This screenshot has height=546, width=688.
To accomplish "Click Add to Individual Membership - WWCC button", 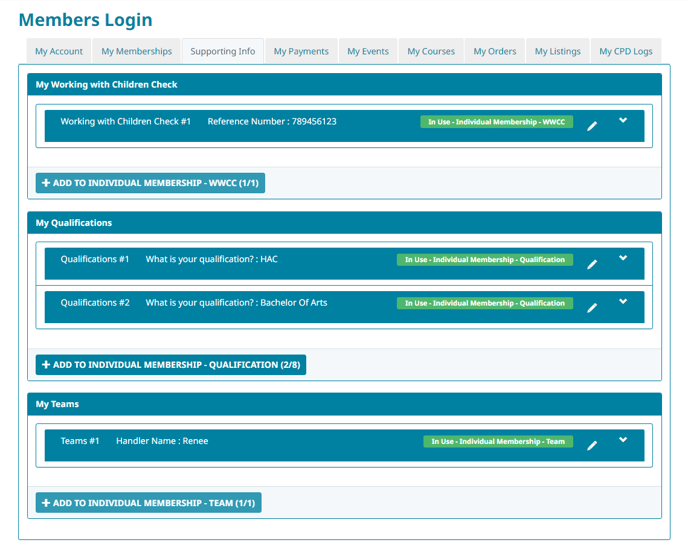I will (x=150, y=183).
